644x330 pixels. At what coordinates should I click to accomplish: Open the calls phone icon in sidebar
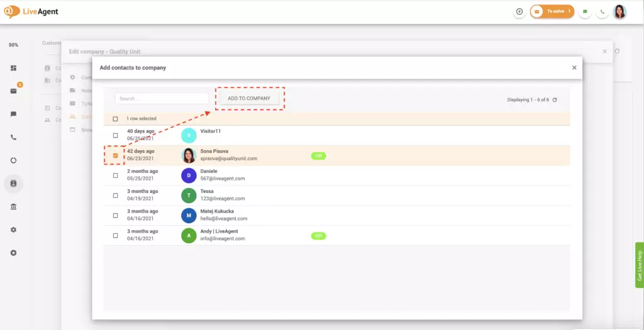[13, 137]
